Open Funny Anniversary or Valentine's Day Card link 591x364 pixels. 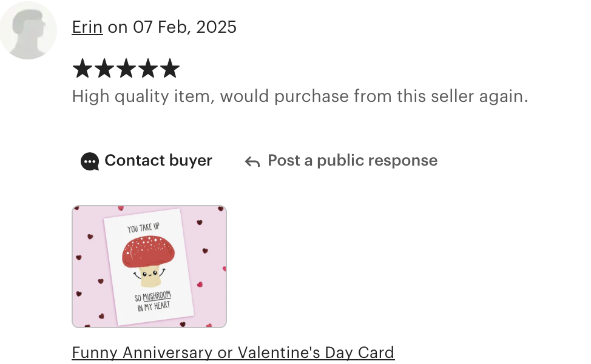pyautogui.click(x=233, y=352)
